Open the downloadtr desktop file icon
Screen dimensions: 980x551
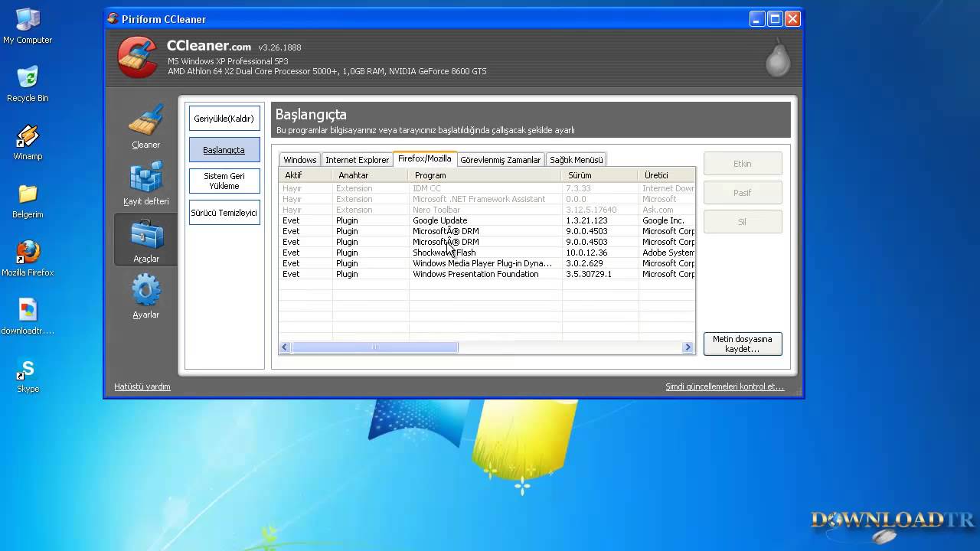tap(28, 310)
